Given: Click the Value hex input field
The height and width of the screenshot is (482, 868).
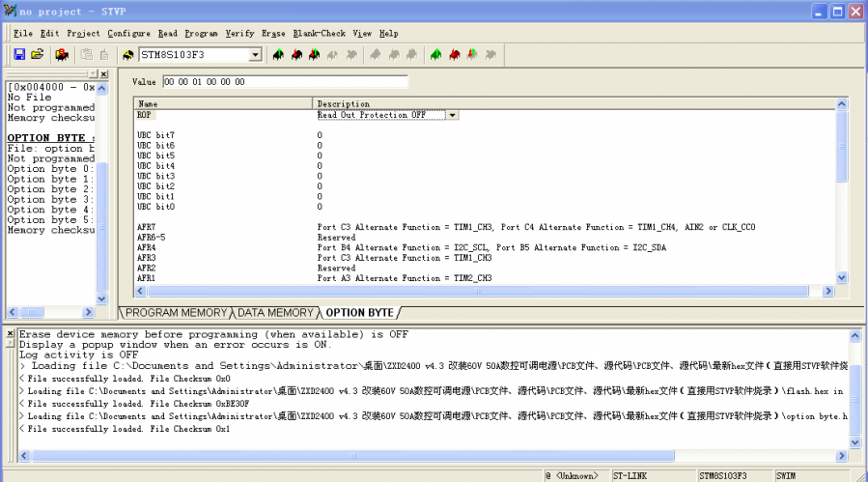Looking at the screenshot, I should click(285, 82).
